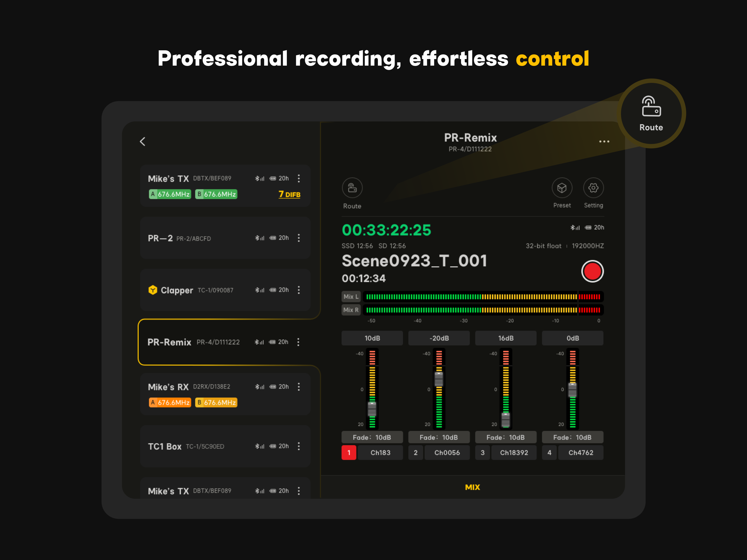Open more options for PR-Remix device card
The height and width of the screenshot is (560, 747).
pyautogui.click(x=298, y=342)
